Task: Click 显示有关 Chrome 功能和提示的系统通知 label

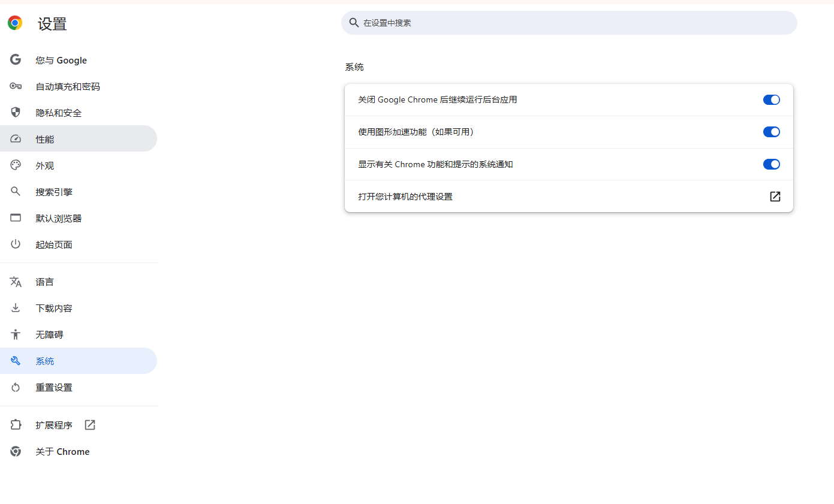Action: (435, 164)
